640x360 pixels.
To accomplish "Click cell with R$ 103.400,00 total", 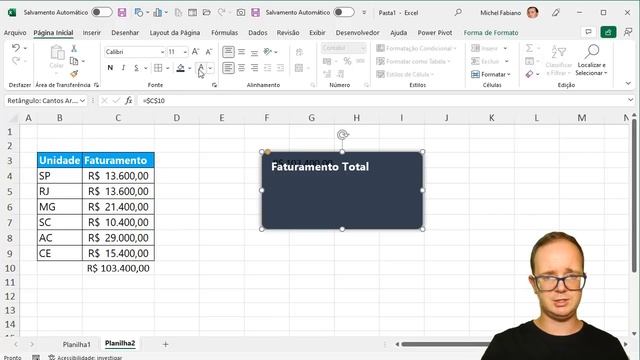I will coord(118,268).
